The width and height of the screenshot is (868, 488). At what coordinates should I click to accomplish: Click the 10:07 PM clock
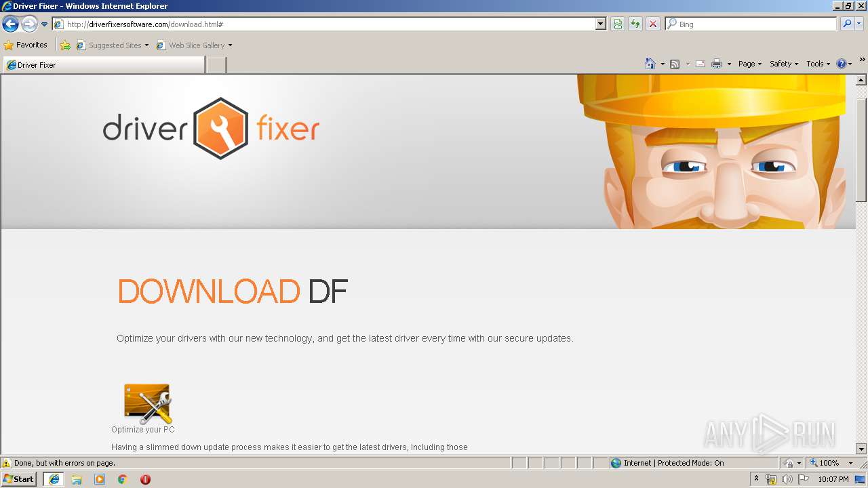point(833,480)
